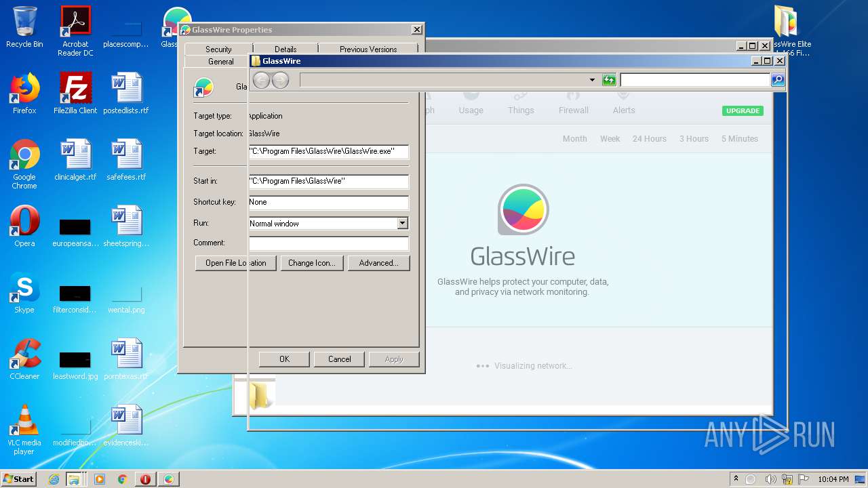This screenshot has height=488, width=868.
Task: Open the Firewall tab in GlassWire
Action: coord(574,104)
